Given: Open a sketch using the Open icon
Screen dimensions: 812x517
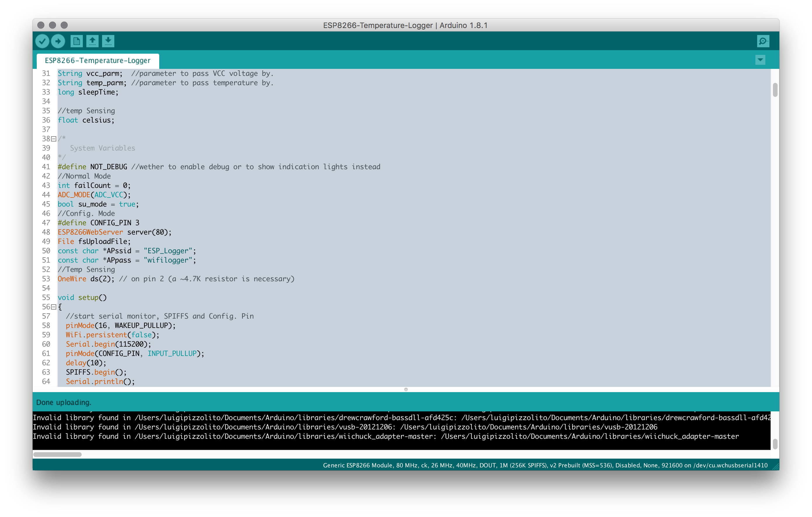Looking at the screenshot, I should [92, 41].
